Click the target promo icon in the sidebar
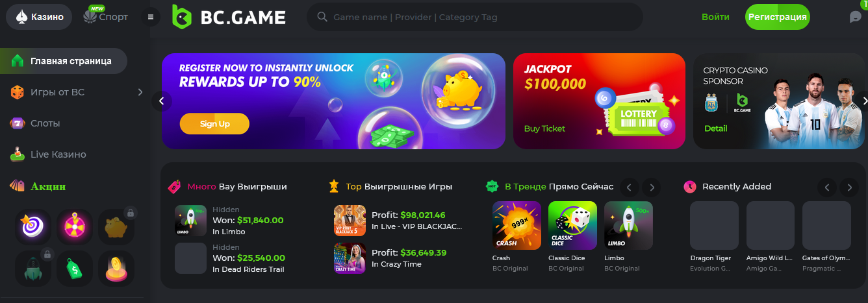This screenshot has height=303, width=868. tap(32, 226)
